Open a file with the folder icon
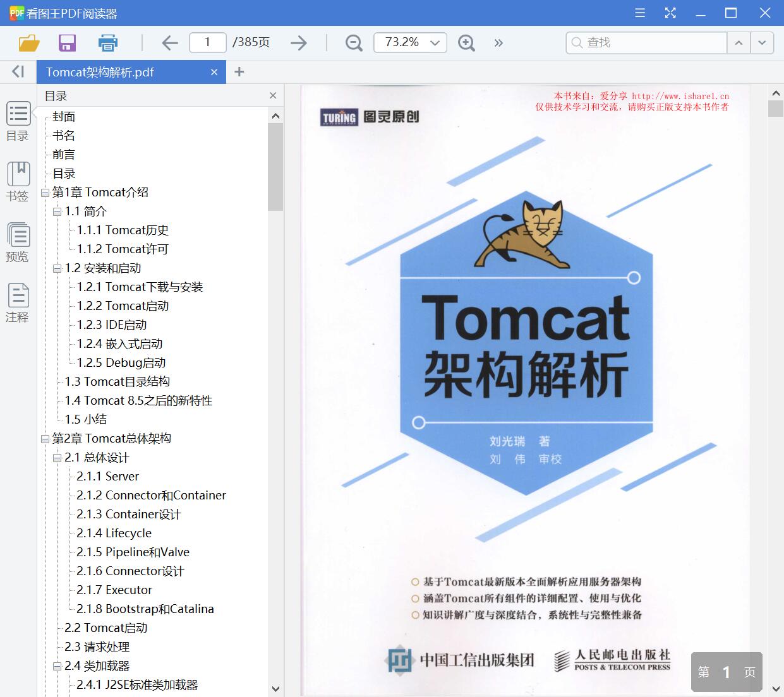The height and width of the screenshot is (697, 784). coord(29,43)
